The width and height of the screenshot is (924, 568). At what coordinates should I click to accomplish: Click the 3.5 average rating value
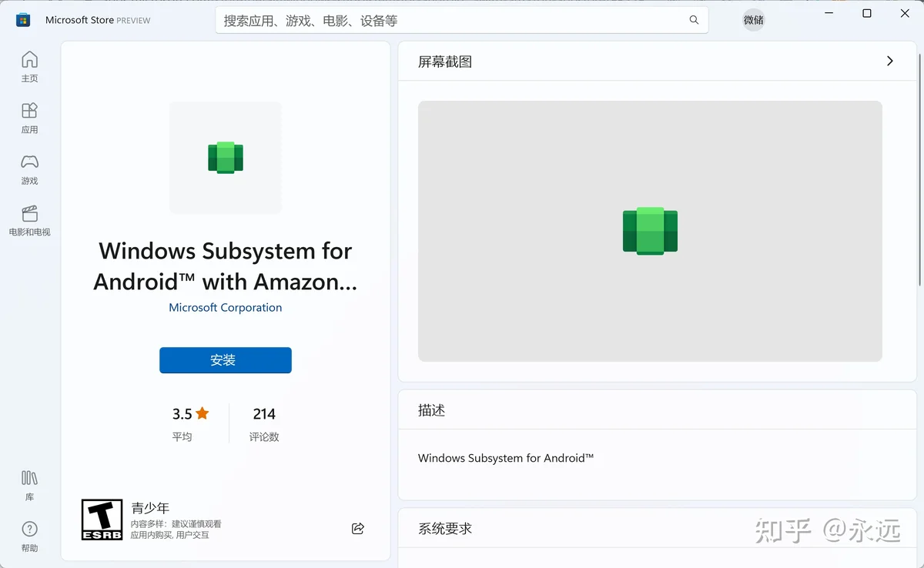click(x=182, y=414)
